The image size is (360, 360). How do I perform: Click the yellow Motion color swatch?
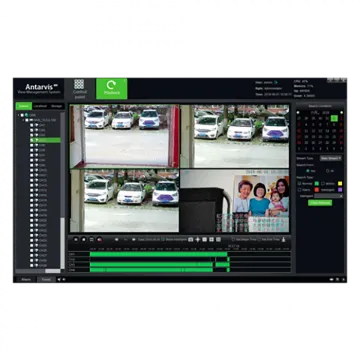pos(340,183)
